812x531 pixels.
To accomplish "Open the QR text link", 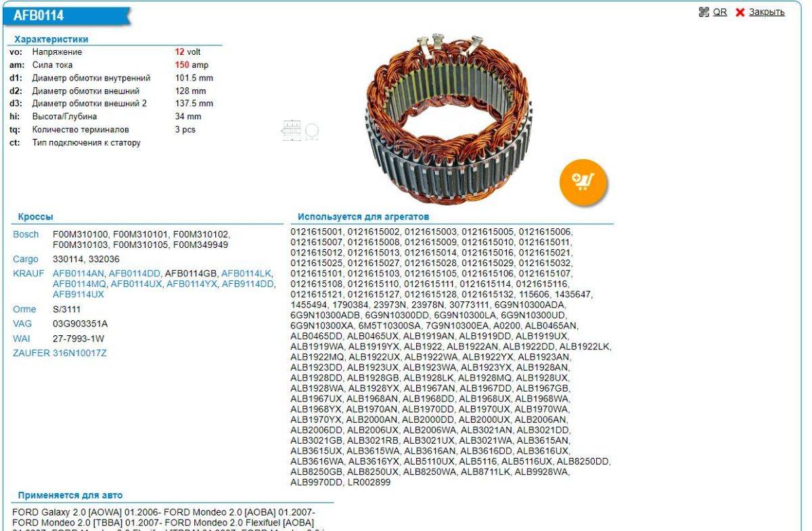I will pos(720,12).
